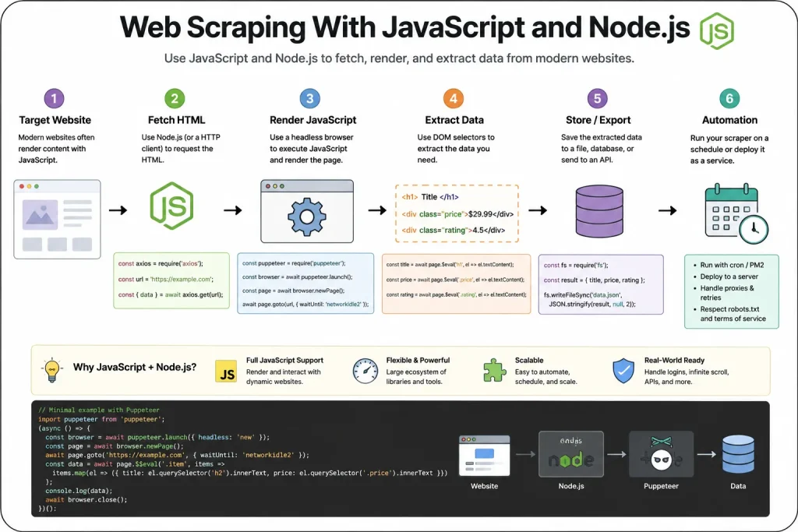Click the 'const fs = require('fs');' code line
The image size is (798, 532).
click(576, 265)
